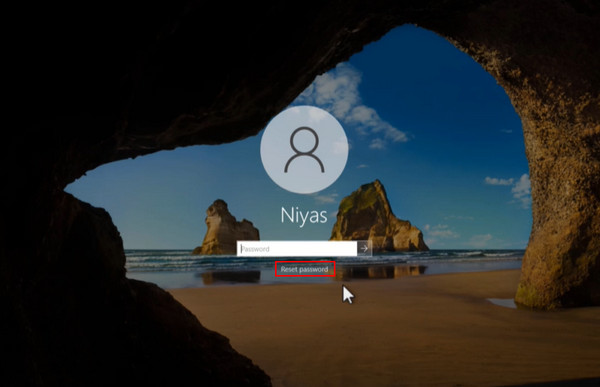The image size is (600, 387).
Task: Click the Niyas account profile picture
Action: (304, 149)
